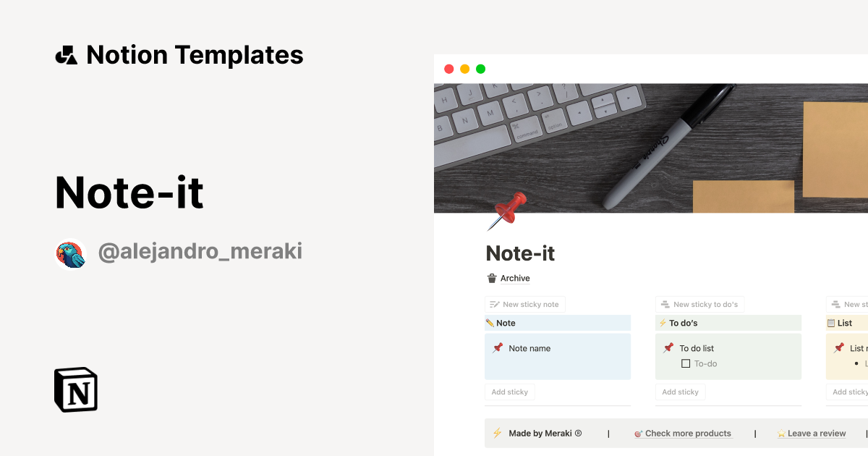Click the calendar icon beside List
The image size is (868, 456).
[830, 323]
